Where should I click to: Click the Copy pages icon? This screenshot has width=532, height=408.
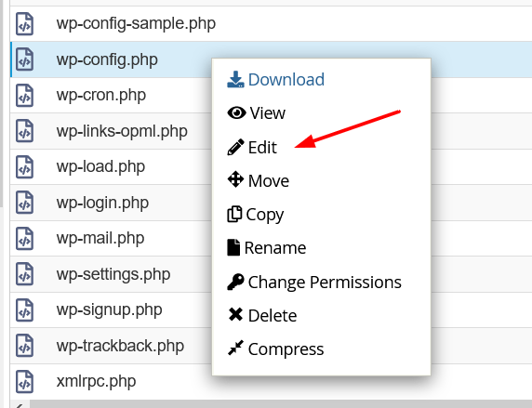coord(234,214)
